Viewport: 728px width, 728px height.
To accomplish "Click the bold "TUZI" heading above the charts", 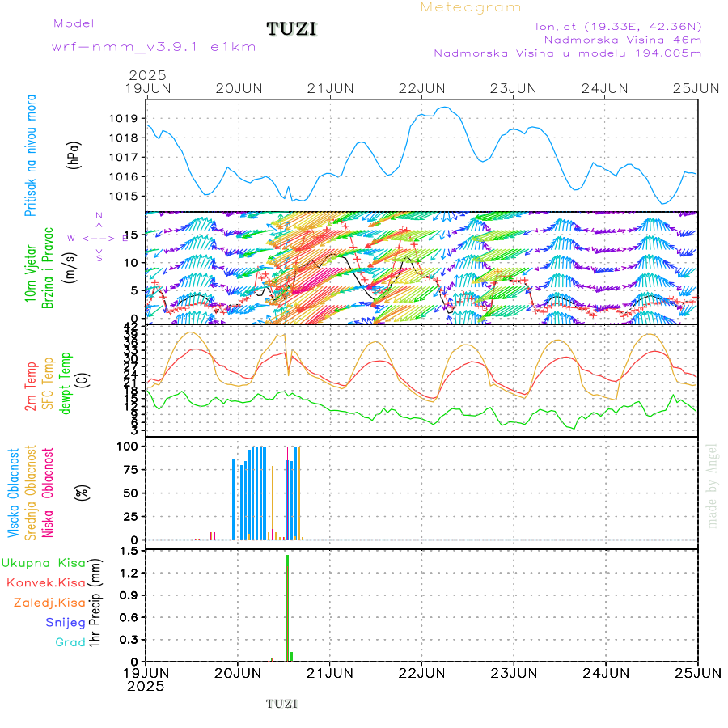I will click(291, 29).
